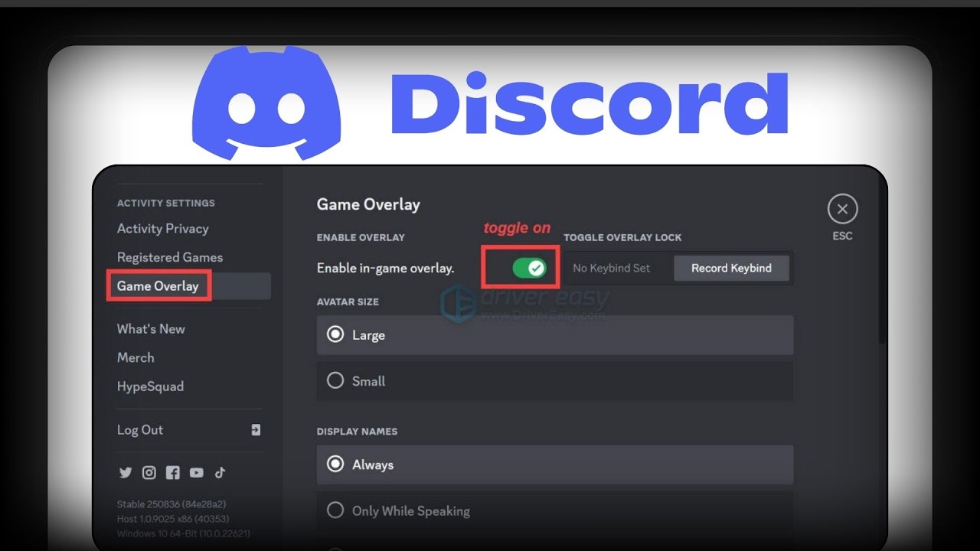Click Record Keybind button
This screenshot has height=551, width=980.
click(x=731, y=268)
